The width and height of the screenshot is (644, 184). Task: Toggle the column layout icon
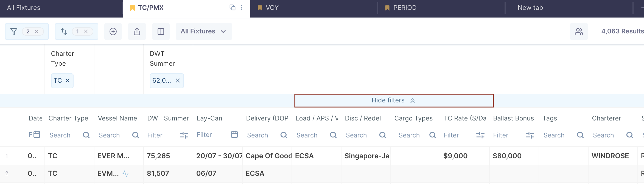(x=161, y=31)
